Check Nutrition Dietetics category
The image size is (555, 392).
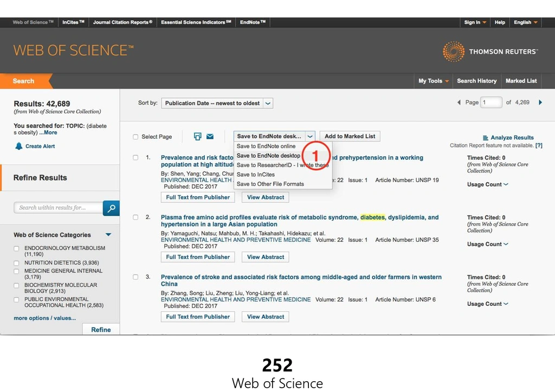coord(16,263)
